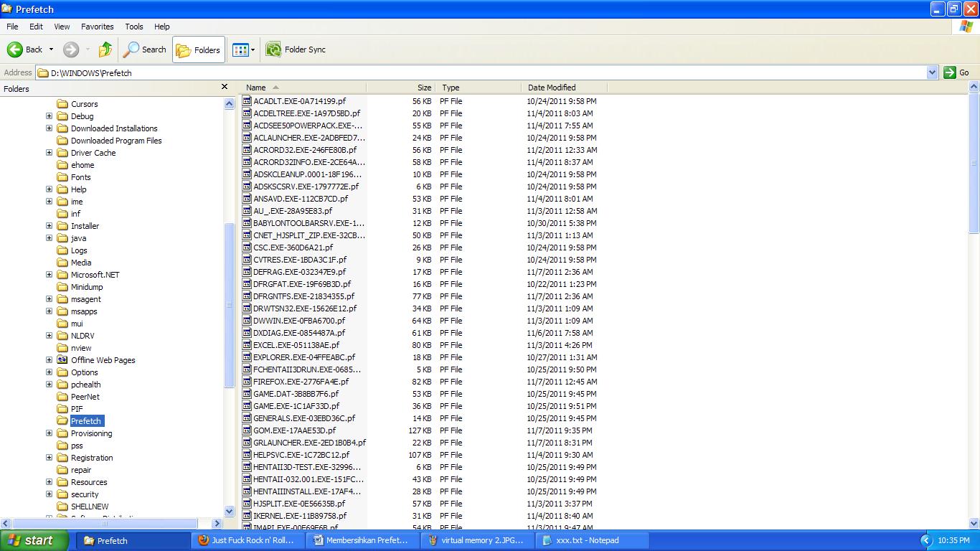
Task: Click the EXPLORER.EXE-04FFEABC.pf file icon
Action: coord(247,357)
